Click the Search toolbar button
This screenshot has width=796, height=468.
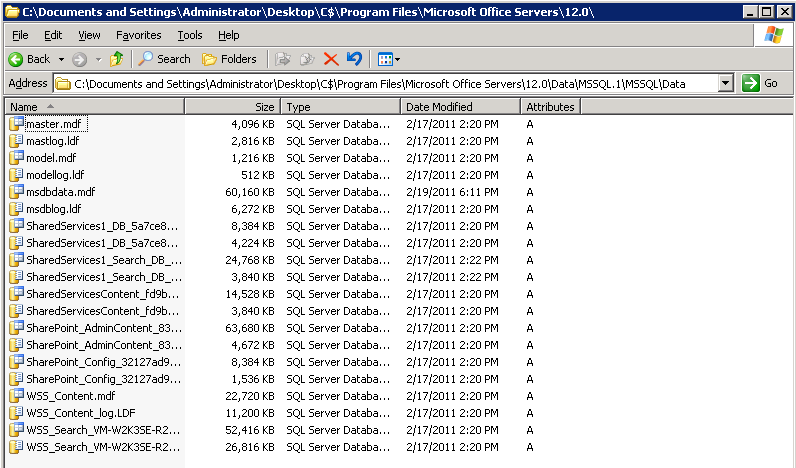coord(164,59)
